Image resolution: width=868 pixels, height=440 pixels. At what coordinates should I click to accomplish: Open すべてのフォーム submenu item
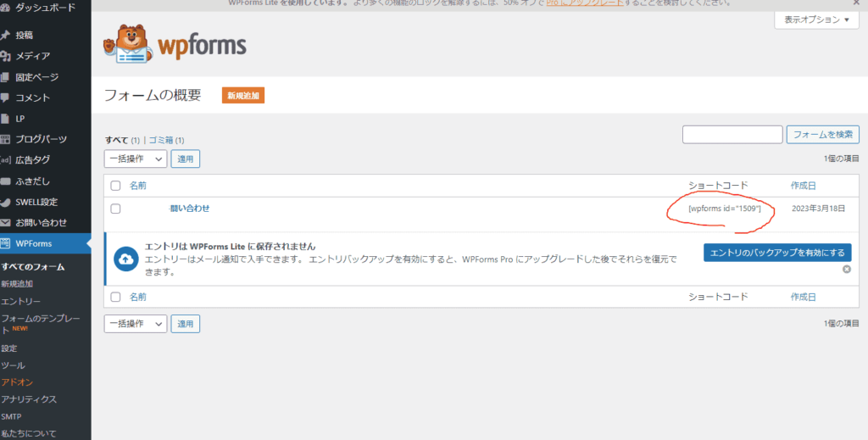(33, 267)
